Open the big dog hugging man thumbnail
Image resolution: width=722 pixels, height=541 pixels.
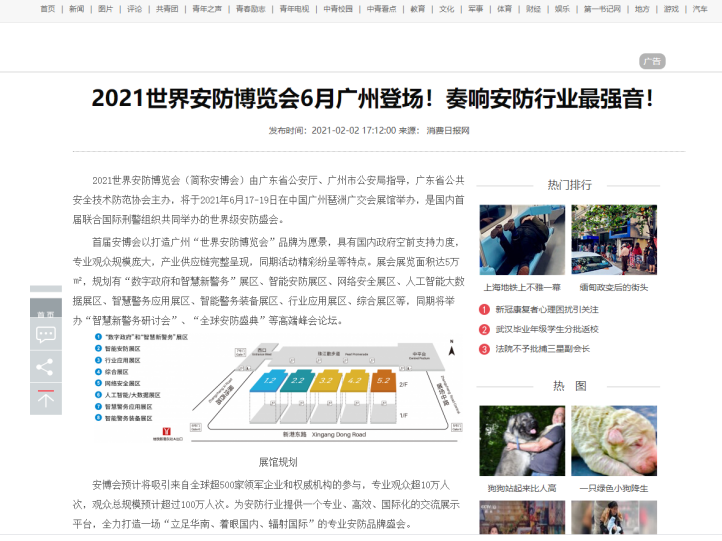point(522,441)
